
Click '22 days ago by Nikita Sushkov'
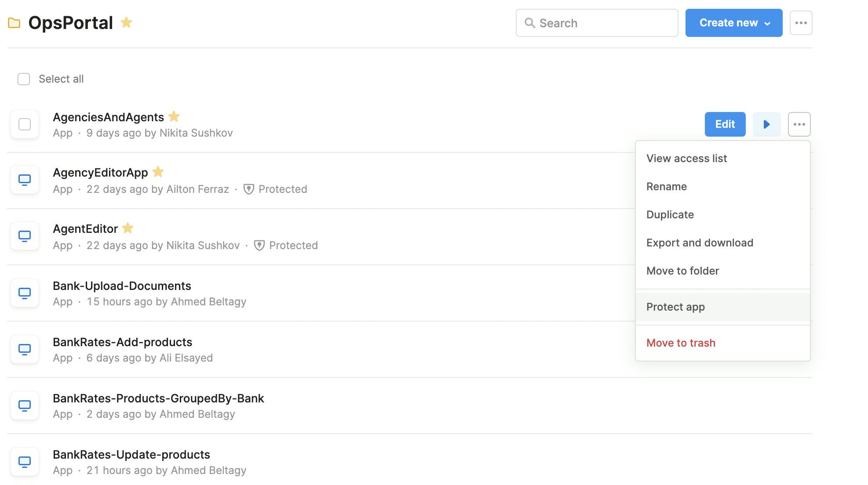(163, 246)
